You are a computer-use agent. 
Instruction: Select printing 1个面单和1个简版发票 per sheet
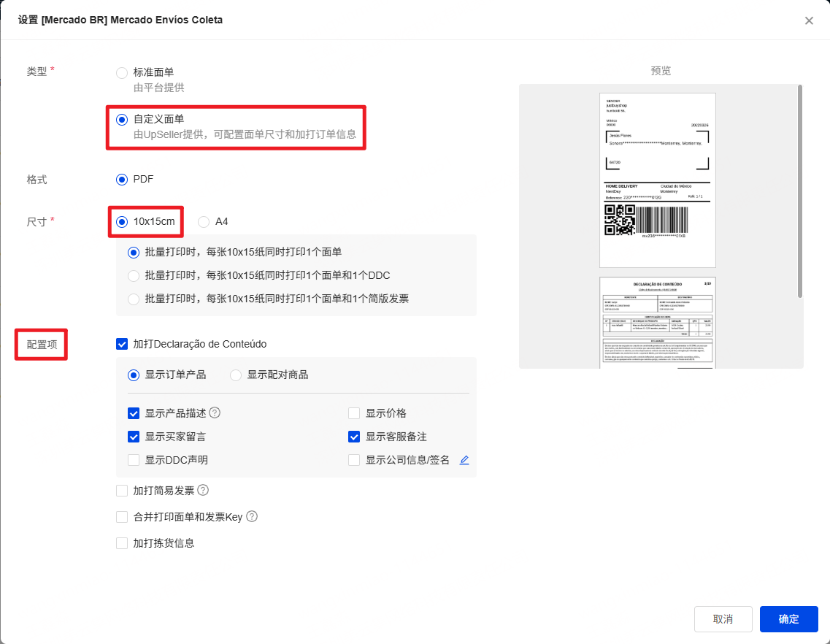(134, 299)
